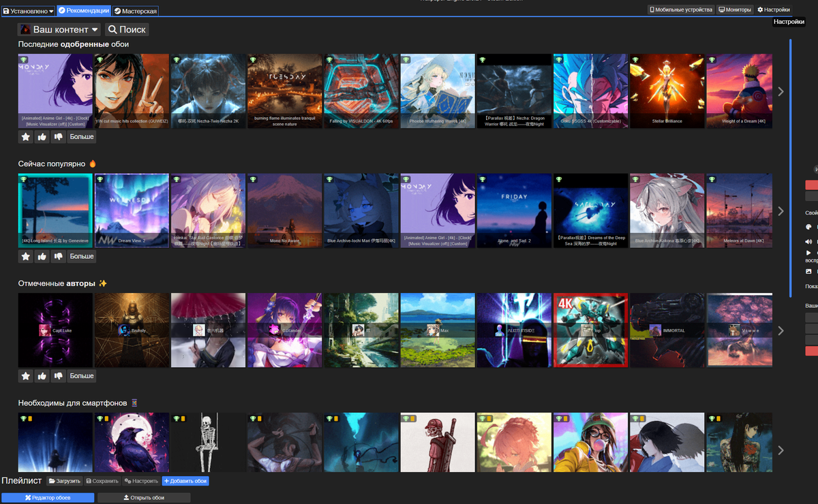Launch the Редактор обоев
The image size is (818, 504).
click(47, 498)
